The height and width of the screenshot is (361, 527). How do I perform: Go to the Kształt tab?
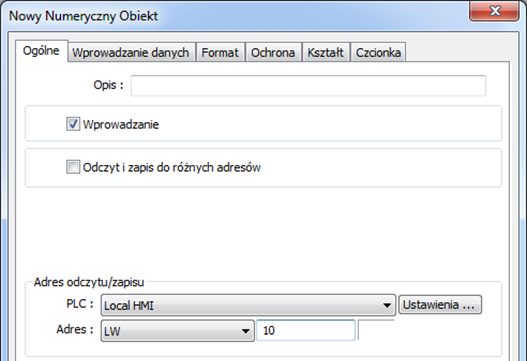(x=326, y=52)
